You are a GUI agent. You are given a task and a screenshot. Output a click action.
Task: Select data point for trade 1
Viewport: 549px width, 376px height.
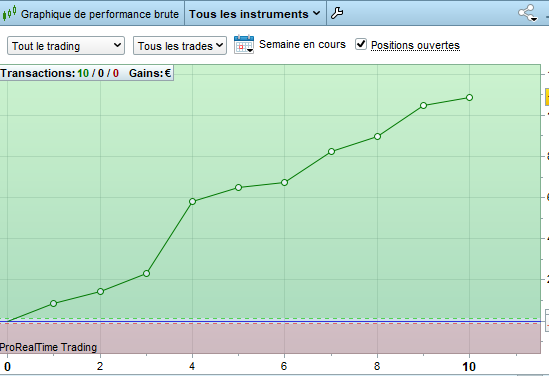click(x=54, y=304)
